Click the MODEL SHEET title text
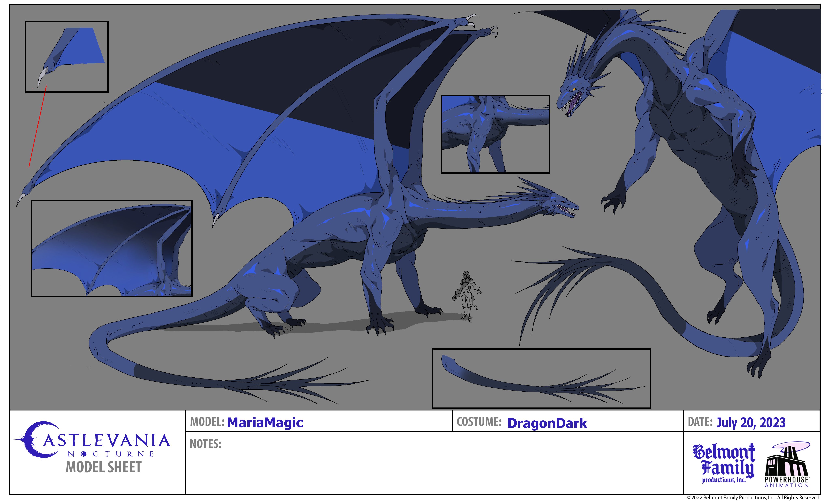Image resolution: width=830 pixels, height=504 pixels. 104,467
